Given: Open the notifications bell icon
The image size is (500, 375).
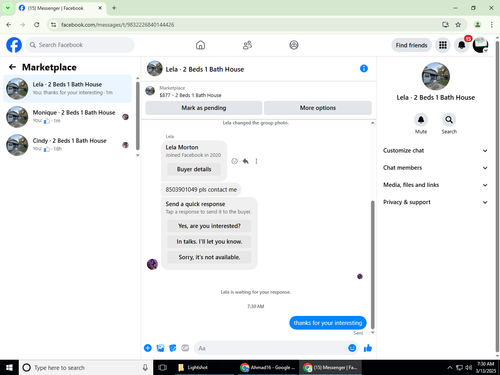Looking at the screenshot, I should click(461, 45).
